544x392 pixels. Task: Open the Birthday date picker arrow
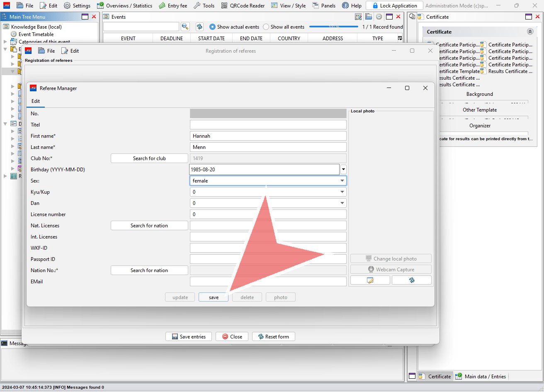point(343,170)
